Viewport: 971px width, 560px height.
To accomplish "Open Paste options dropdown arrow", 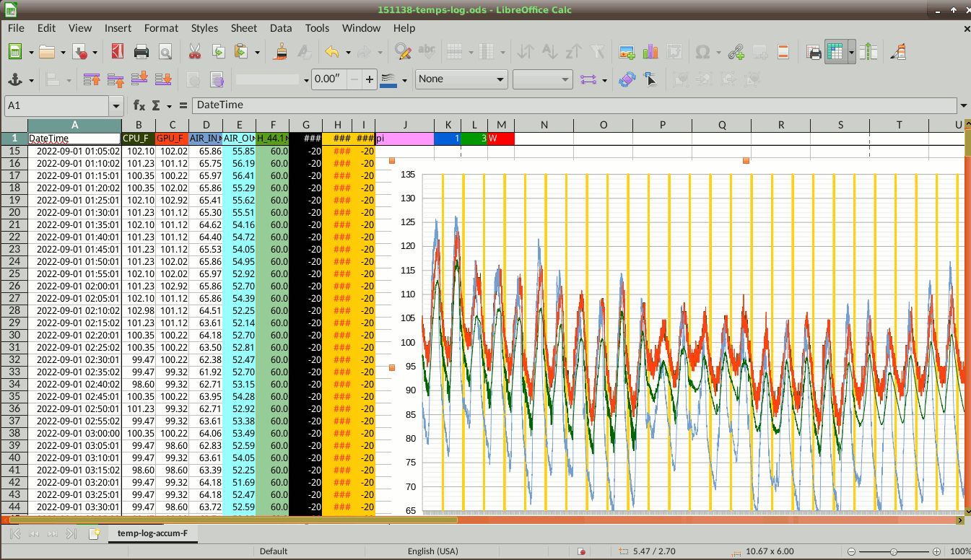I will point(257,52).
